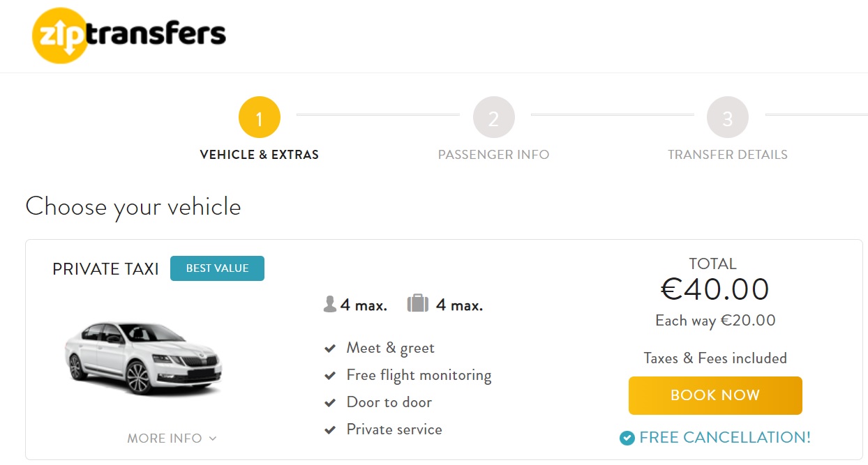Image resolution: width=868 pixels, height=465 pixels.
Task: Click the checkmark beside Meet & greet
Action: coord(330,349)
